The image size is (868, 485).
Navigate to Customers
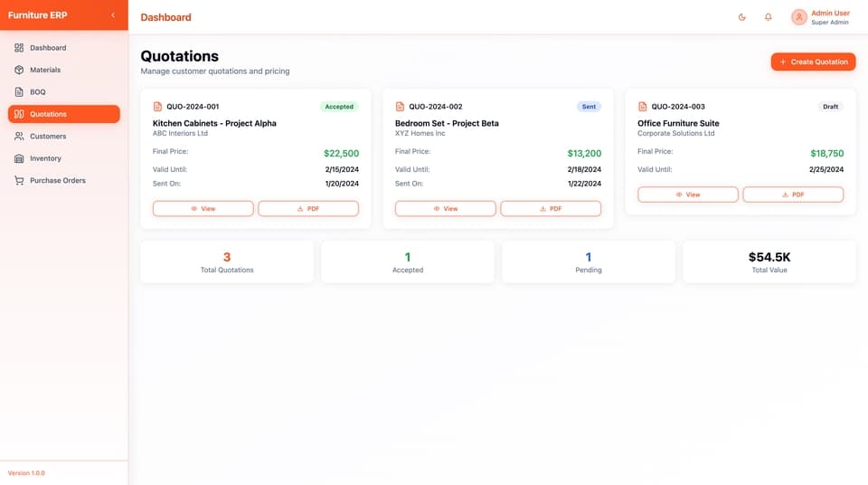(x=63, y=137)
